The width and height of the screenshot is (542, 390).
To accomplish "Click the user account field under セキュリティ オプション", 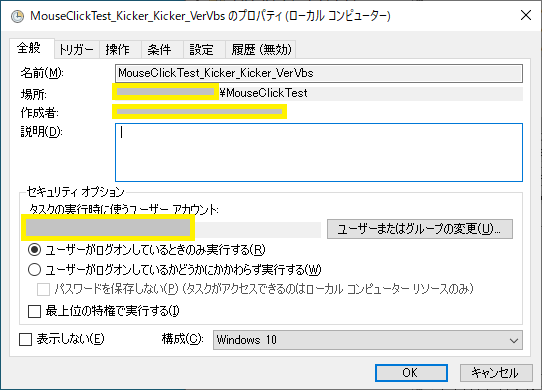I will 171,229.
